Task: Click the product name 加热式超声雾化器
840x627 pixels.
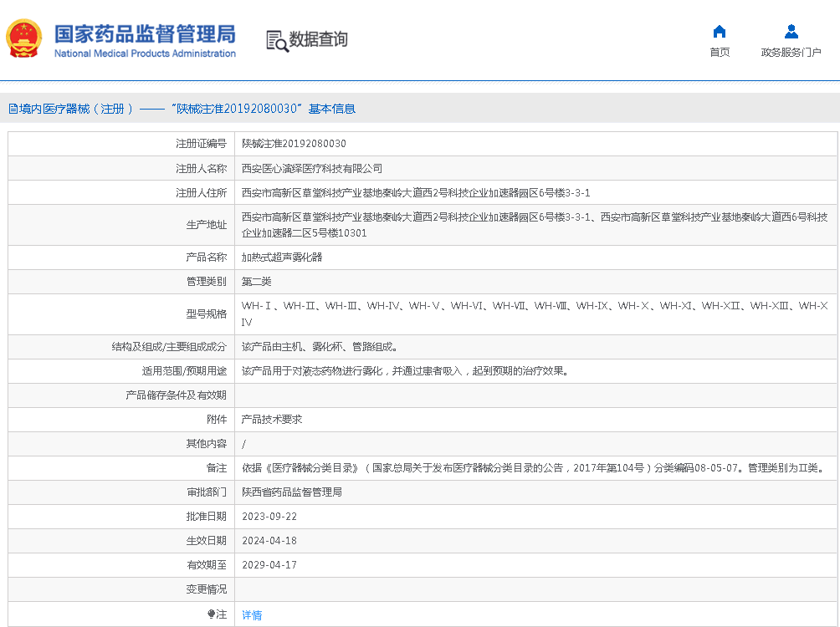Action: 282,257
